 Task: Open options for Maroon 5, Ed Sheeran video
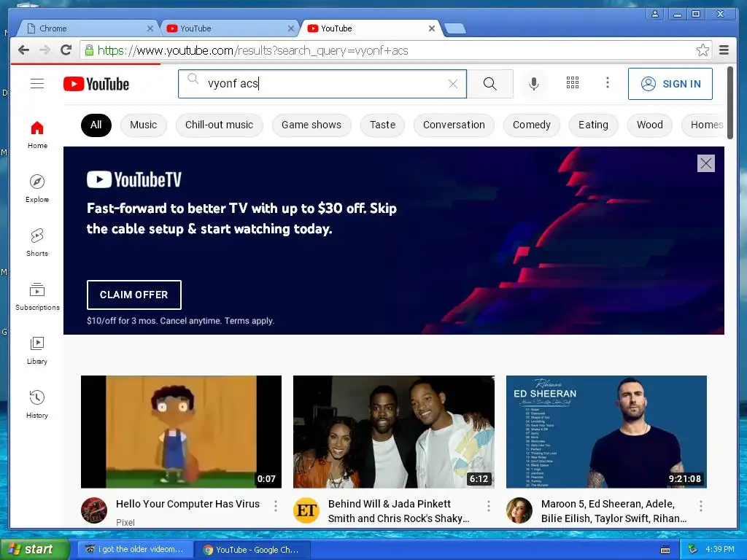pyautogui.click(x=701, y=506)
